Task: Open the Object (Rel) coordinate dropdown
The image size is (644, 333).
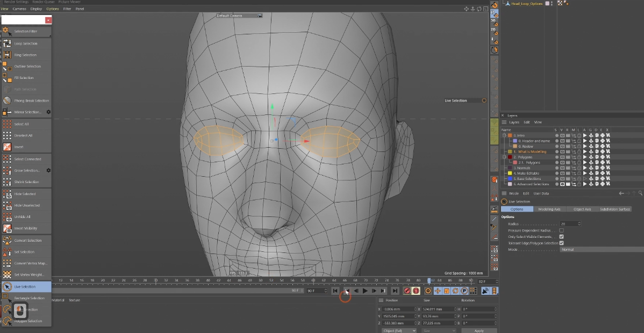Action: pos(398,330)
